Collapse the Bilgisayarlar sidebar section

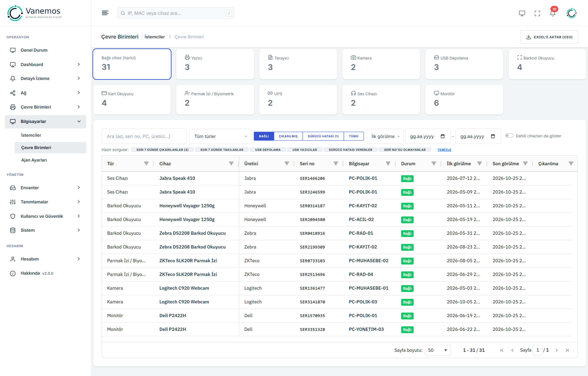coord(46,121)
